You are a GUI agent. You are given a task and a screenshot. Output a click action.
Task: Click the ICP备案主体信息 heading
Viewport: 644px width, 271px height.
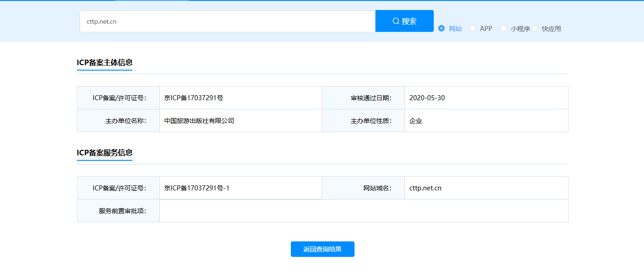point(105,62)
